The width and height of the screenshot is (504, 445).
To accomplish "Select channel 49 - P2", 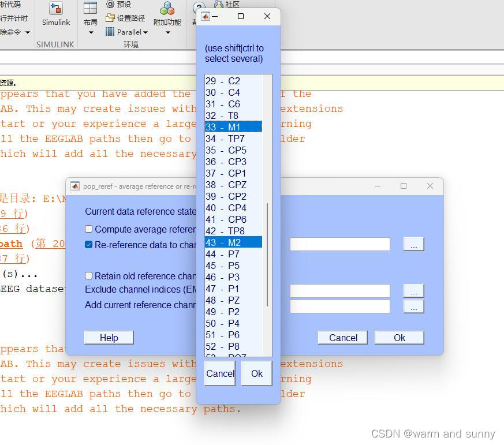I will click(x=234, y=312).
